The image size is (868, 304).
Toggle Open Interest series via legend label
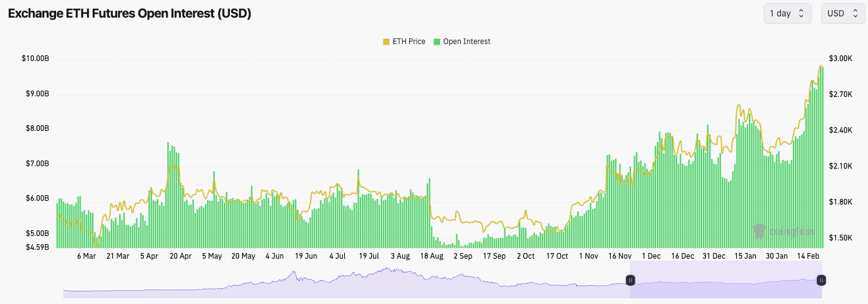point(466,42)
